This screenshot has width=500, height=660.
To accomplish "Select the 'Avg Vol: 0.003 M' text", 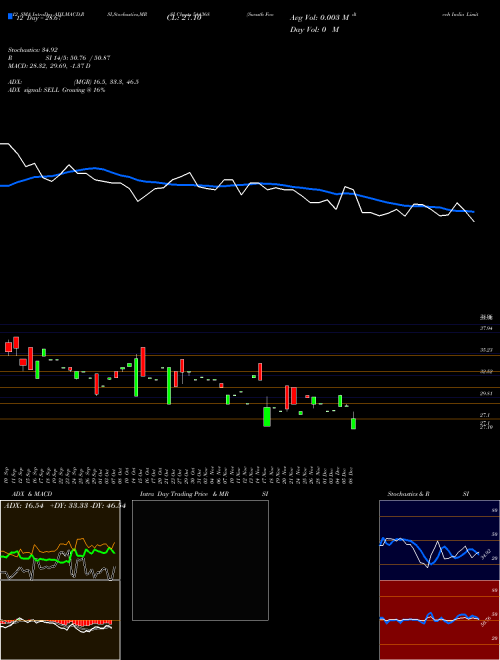I will point(319,18).
